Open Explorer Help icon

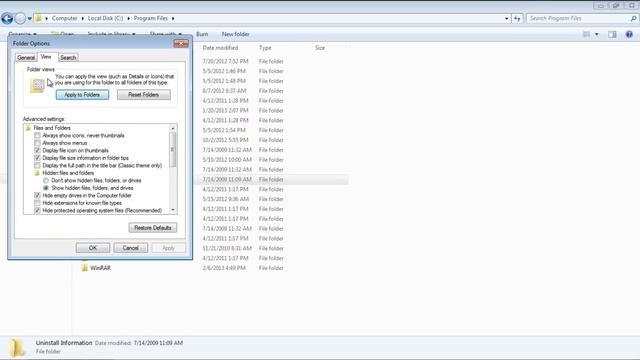(x=629, y=34)
